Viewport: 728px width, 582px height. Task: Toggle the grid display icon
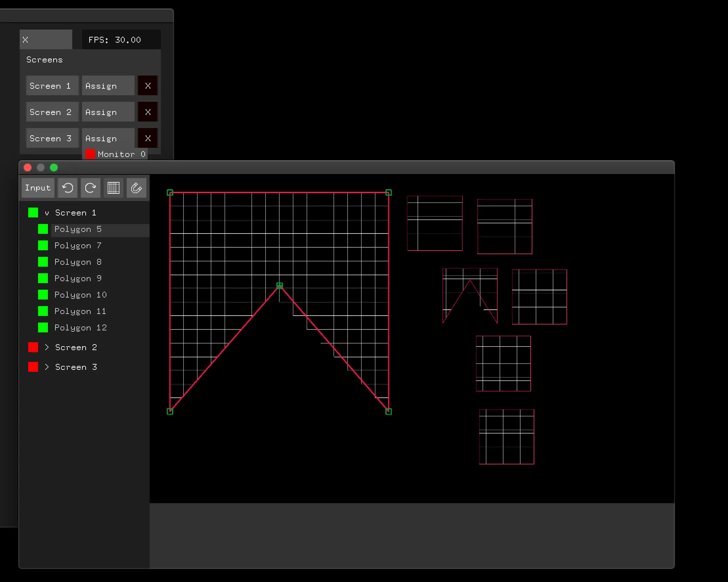114,188
